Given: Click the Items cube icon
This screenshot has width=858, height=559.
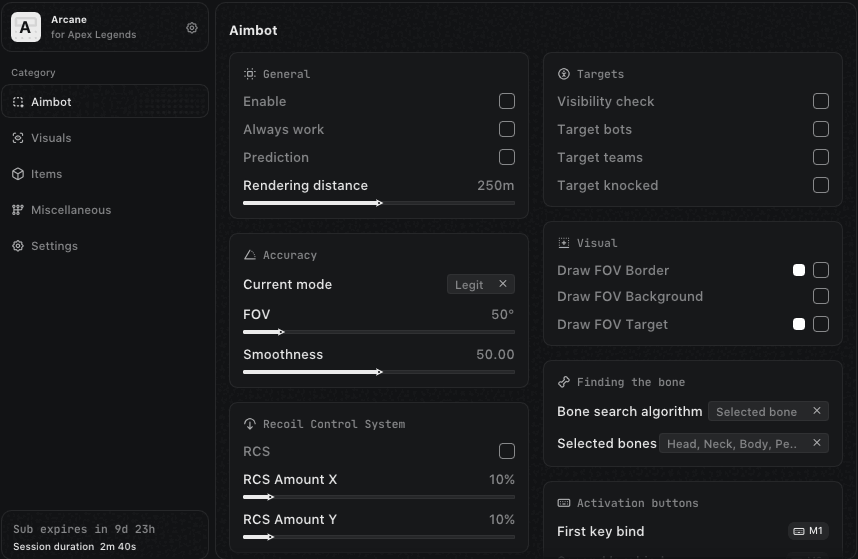Looking at the screenshot, I should tap(18, 174).
